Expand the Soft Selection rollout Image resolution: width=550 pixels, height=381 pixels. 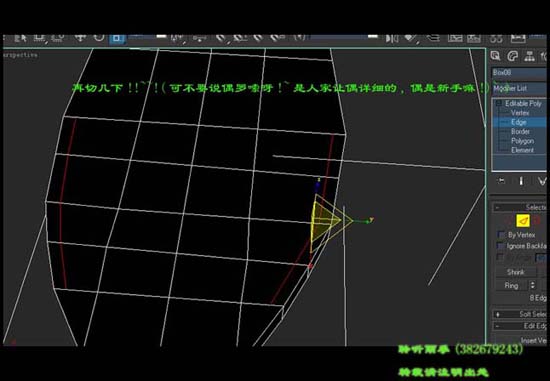pos(519,314)
